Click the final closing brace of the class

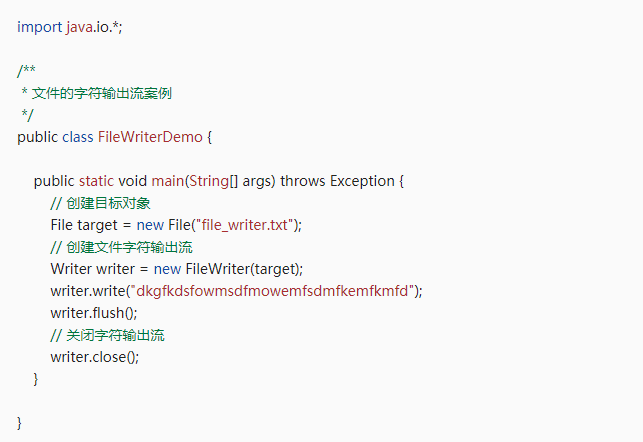tap(20, 423)
